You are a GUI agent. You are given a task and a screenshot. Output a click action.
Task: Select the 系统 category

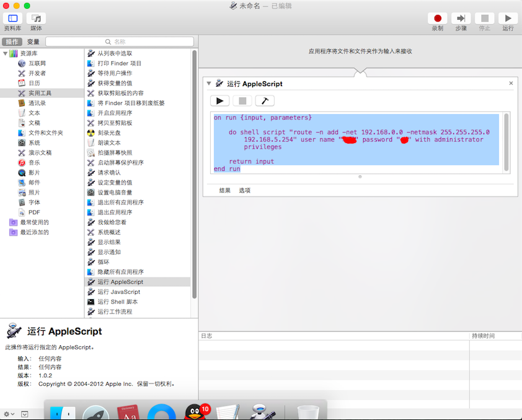[42, 142]
